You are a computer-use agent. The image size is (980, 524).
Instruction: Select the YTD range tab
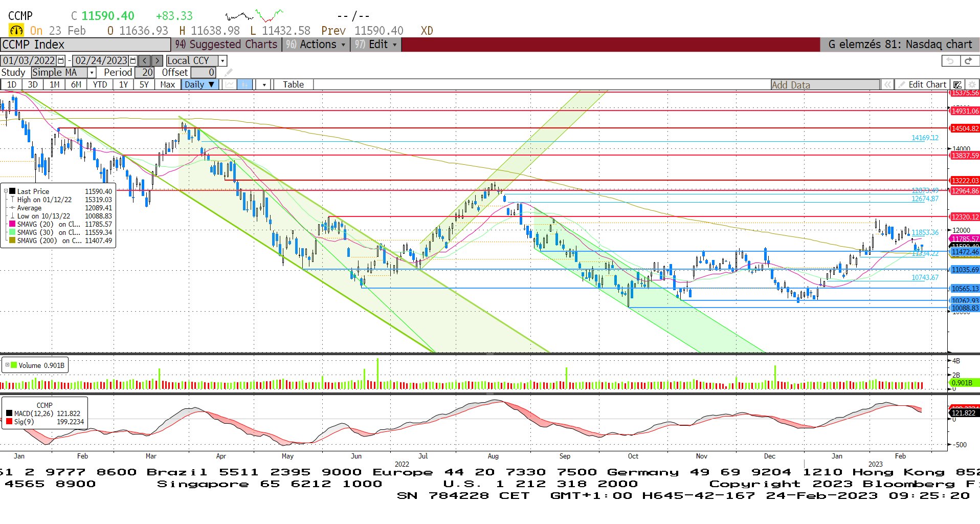pyautogui.click(x=100, y=84)
